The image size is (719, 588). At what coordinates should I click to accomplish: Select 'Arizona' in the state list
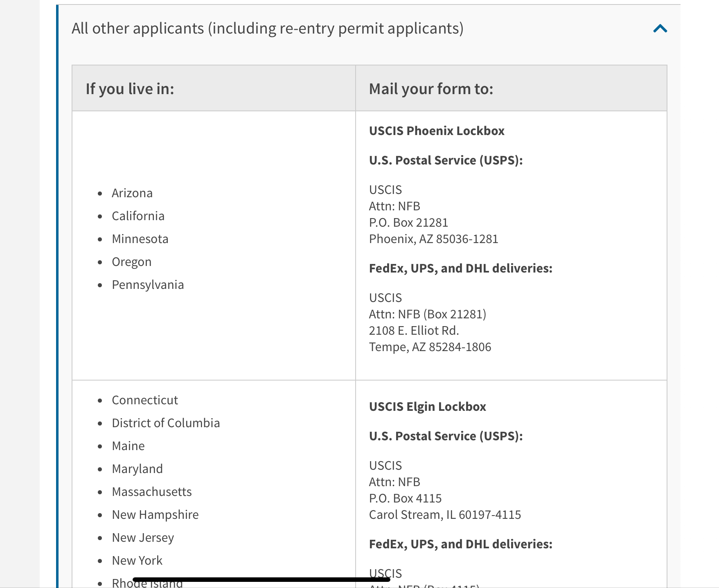pyautogui.click(x=132, y=192)
